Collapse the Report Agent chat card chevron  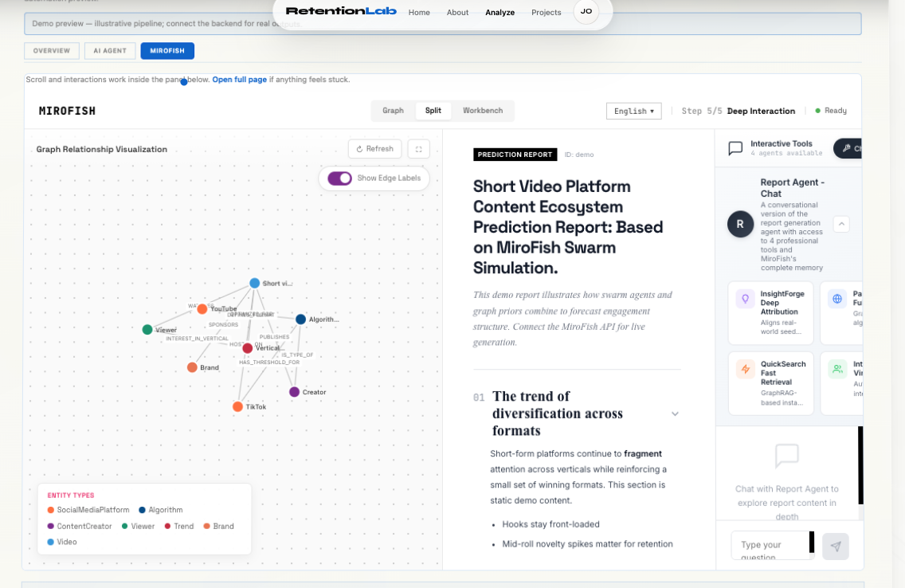[841, 224]
